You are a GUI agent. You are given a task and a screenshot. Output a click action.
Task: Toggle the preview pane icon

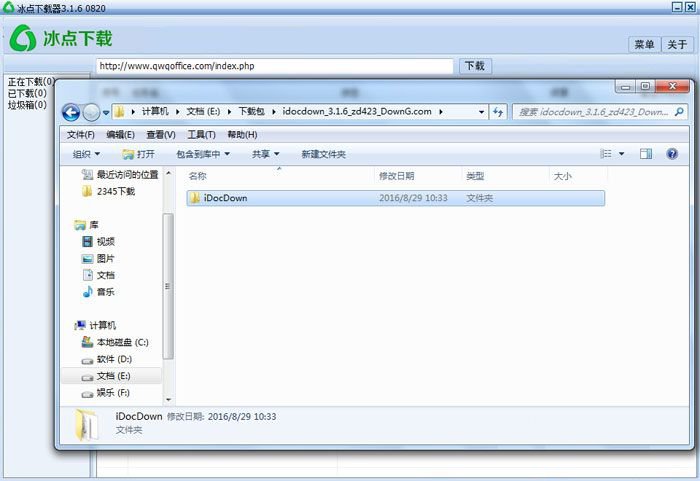coord(646,154)
